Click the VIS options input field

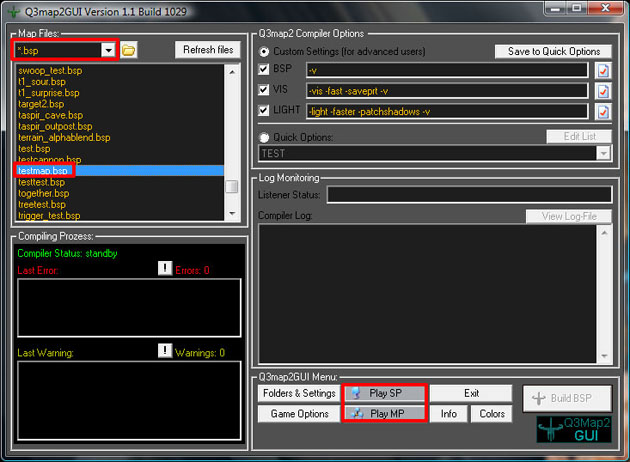pyautogui.click(x=447, y=91)
